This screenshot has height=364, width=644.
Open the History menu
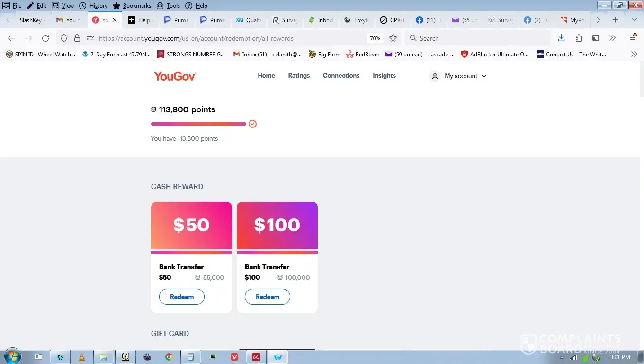pyautogui.click(x=93, y=6)
